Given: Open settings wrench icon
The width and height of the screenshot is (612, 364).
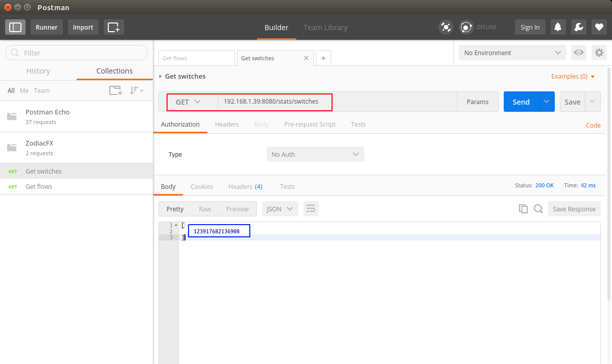Looking at the screenshot, I should 578,27.
